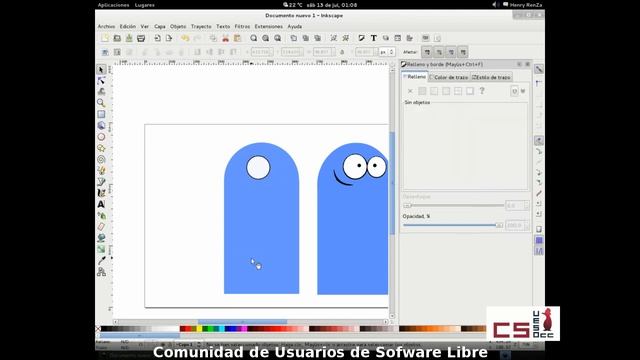Click the Open document icon
640x360 pixels.
(117, 38)
